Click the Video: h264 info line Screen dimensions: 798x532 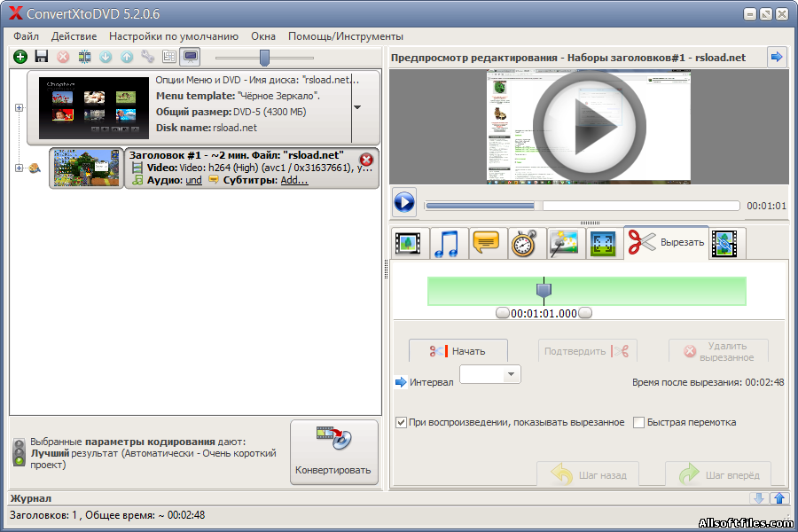click(x=260, y=168)
